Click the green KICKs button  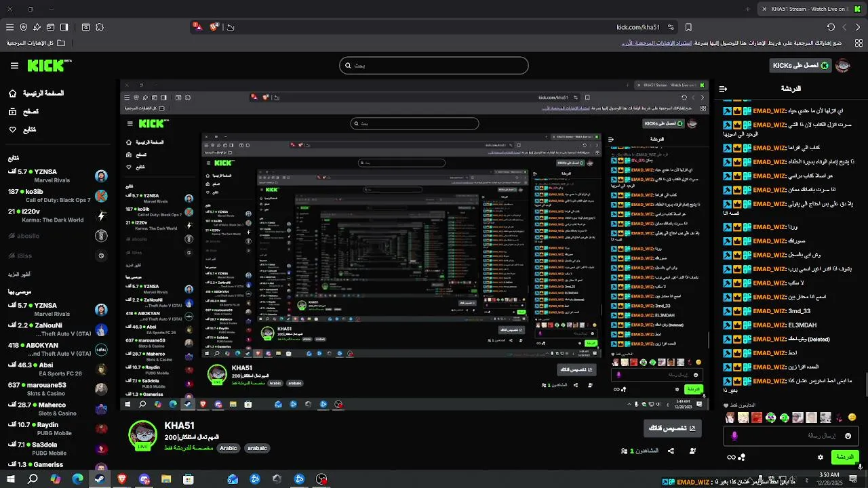[x=801, y=66]
